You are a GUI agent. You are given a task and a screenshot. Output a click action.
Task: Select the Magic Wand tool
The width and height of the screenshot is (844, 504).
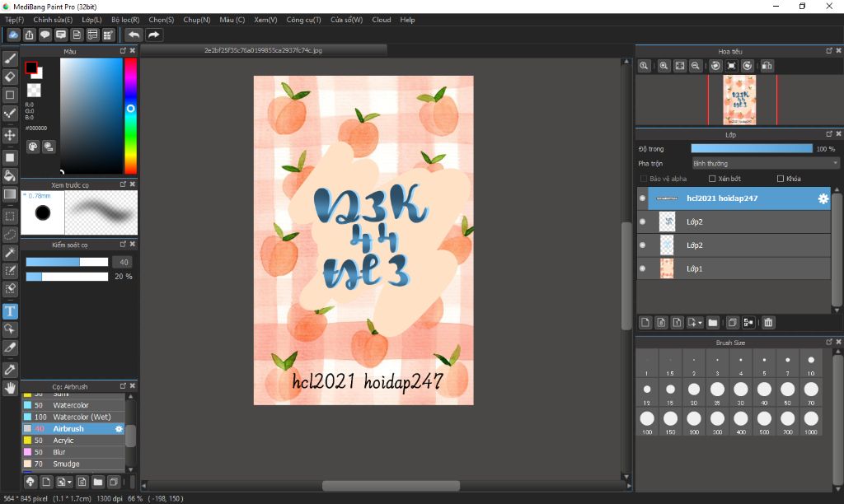point(10,253)
